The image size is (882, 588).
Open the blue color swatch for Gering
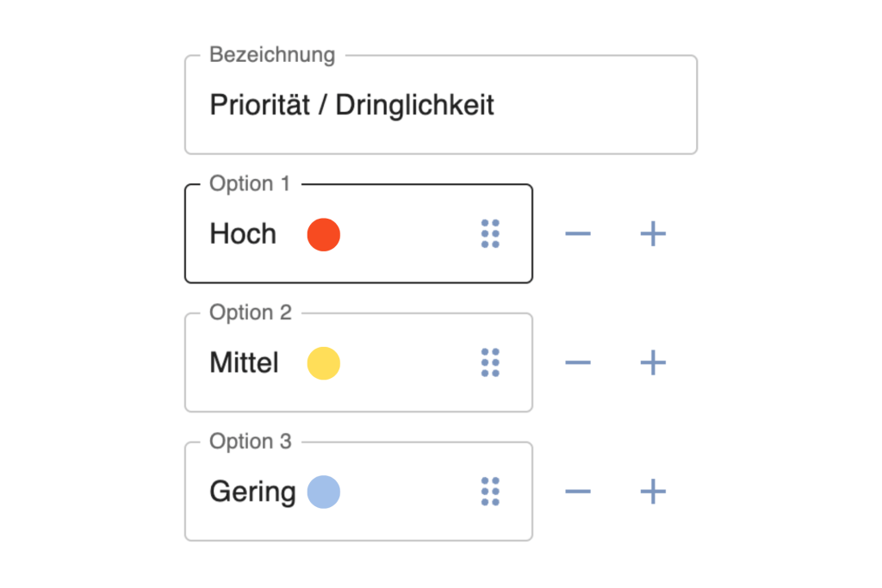click(323, 492)
